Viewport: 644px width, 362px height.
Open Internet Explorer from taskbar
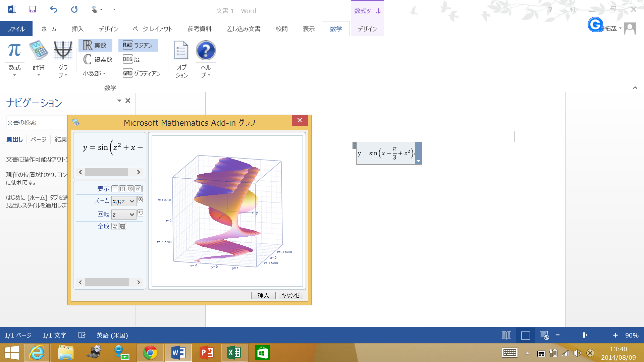click(x=37, y=353)
